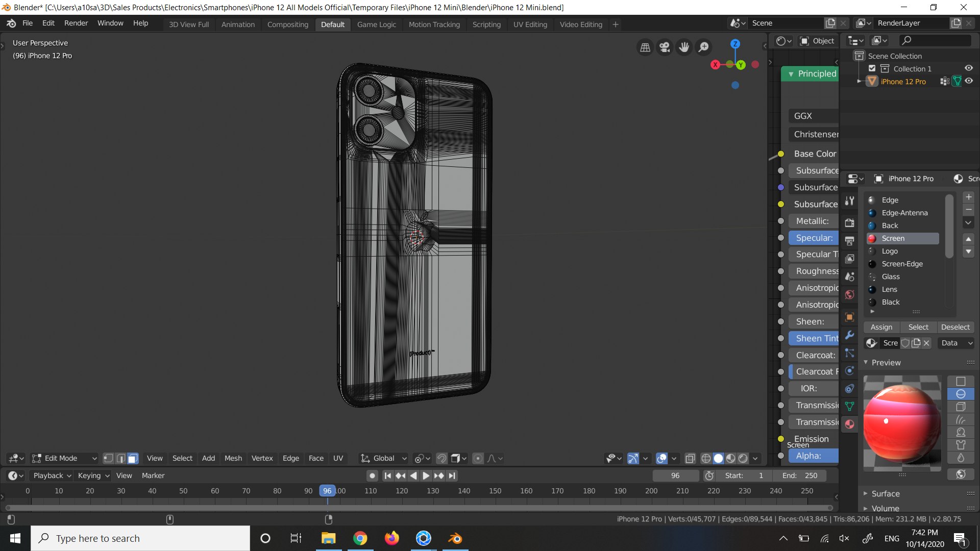
Task: Play the animation forward
Action: [426, 475]
